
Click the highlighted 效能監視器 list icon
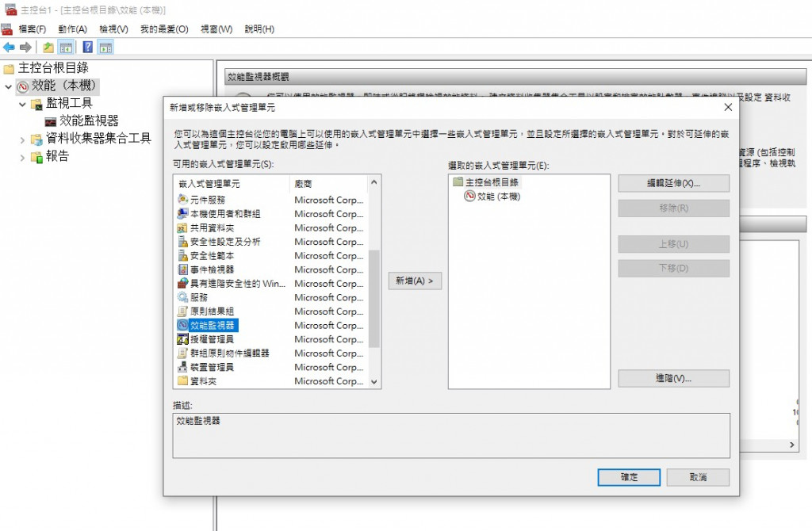pyautogui.click(x=183, y=325)
